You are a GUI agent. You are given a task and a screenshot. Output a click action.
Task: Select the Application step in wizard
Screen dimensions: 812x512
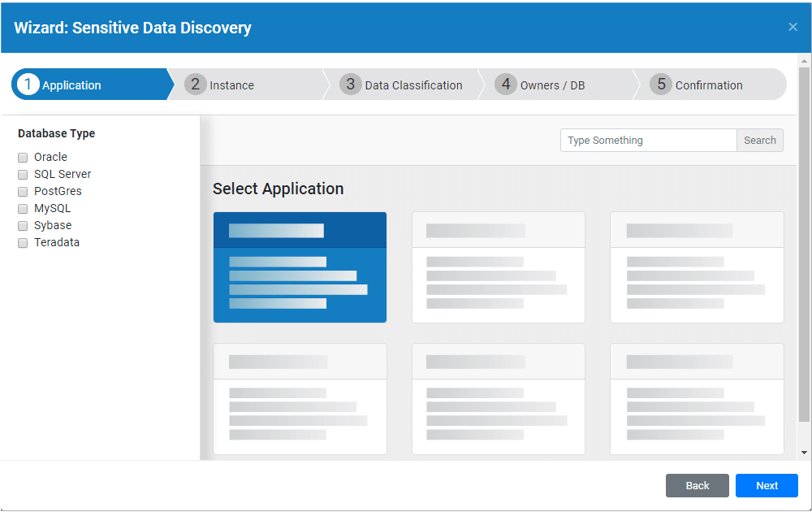pos(71,85)
